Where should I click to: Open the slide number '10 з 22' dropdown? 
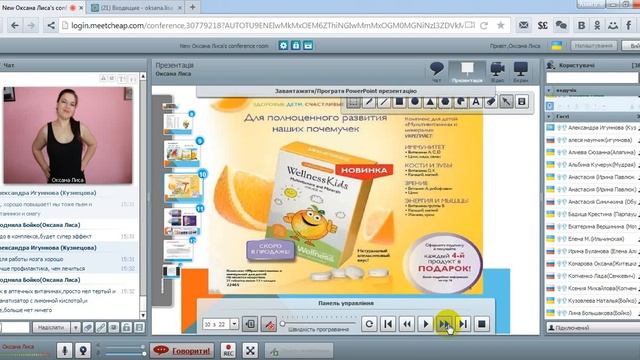pyautogui.click(x=234, y=324)
